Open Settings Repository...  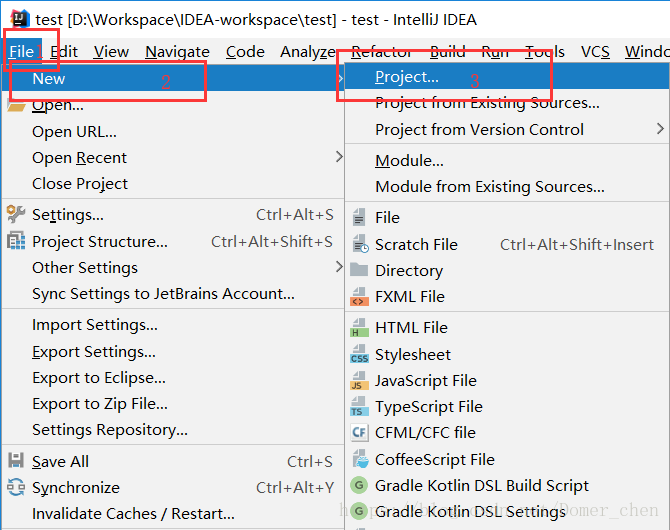tap(173, 430)
